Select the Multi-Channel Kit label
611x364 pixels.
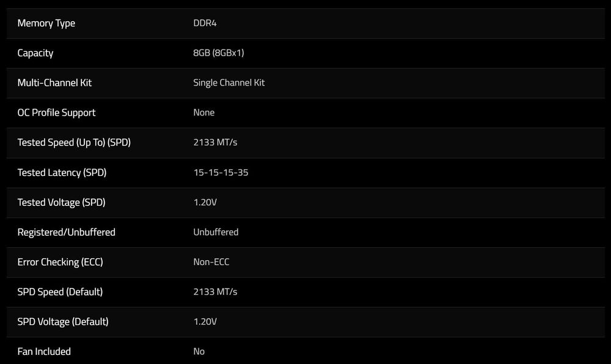pyautogui.click(x=54, y=82)
